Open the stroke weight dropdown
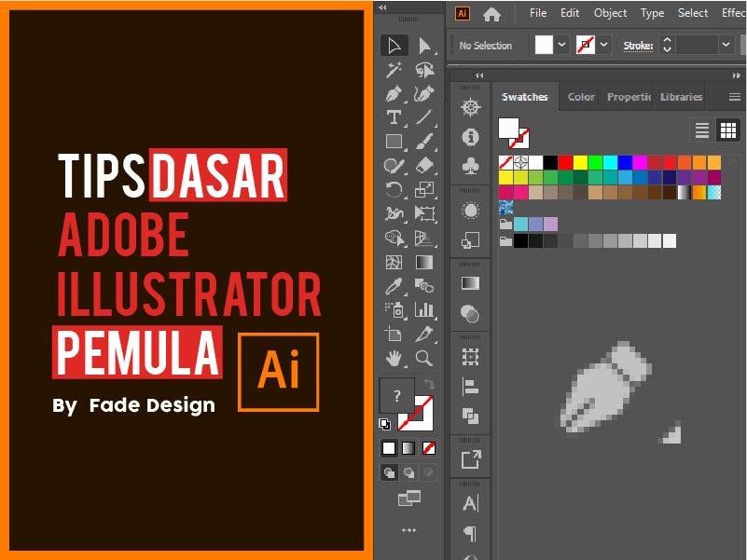Screen dimensions: 747x560 coord(726,45)
